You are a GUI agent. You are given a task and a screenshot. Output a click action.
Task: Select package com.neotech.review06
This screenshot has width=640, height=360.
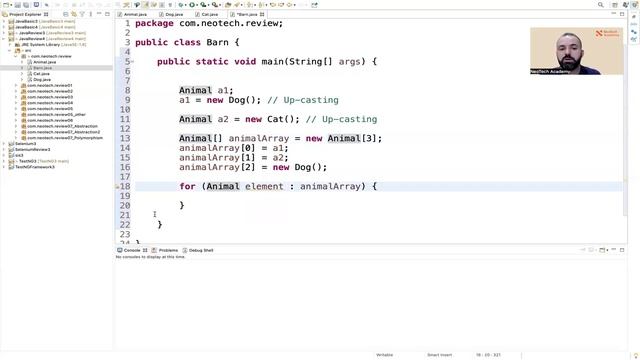coord(47,120)
